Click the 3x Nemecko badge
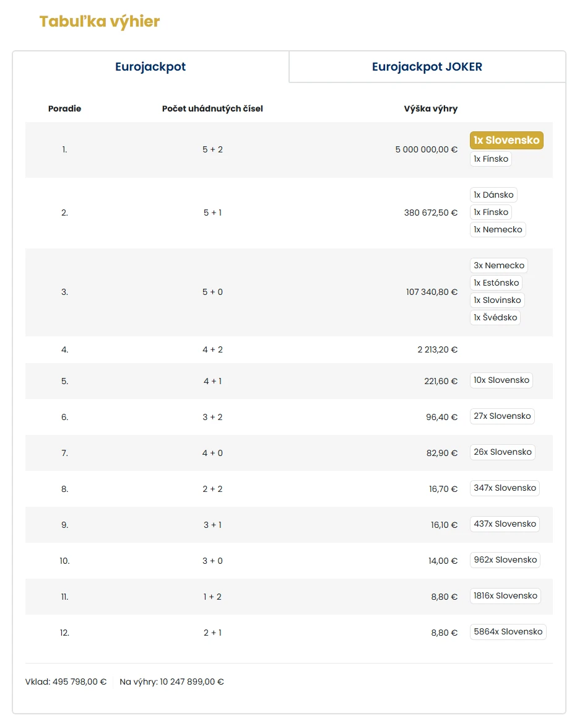The image size is (577, 728). [499, 266]
